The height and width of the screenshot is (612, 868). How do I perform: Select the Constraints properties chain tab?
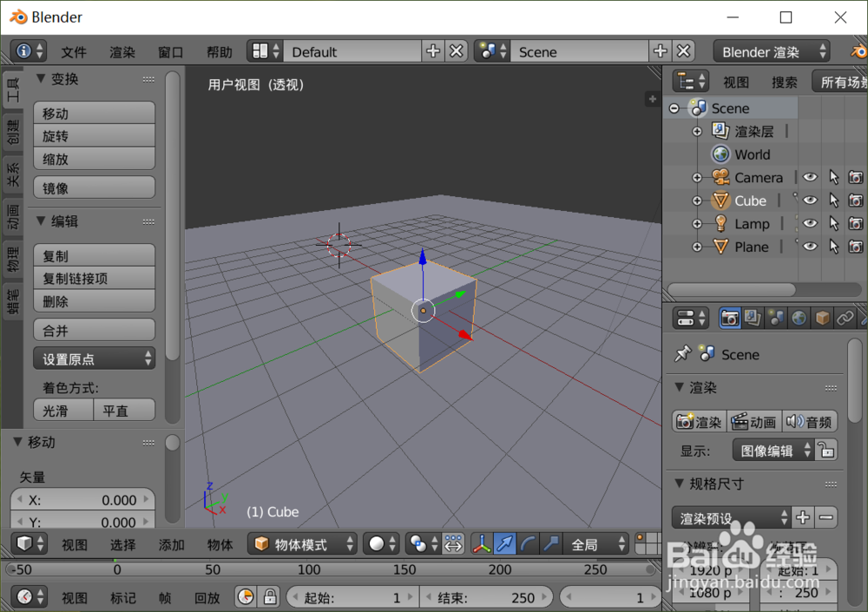tap(845, 319)
